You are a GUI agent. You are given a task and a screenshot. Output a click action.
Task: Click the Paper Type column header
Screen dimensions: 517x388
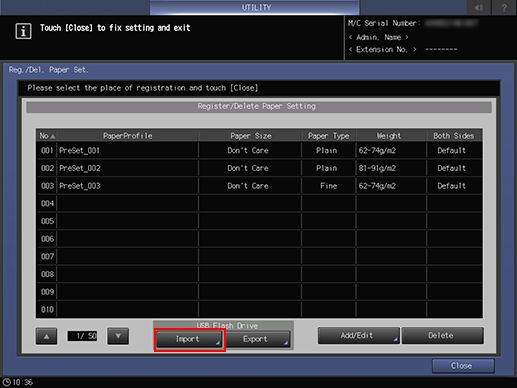click(x=329, y=136)
